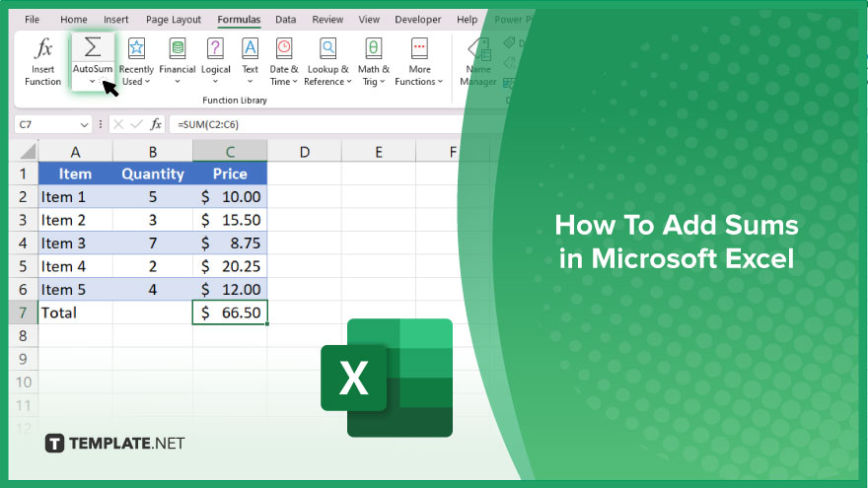Select the cell containing Item 3
The image size is (868, 488).
75,244
